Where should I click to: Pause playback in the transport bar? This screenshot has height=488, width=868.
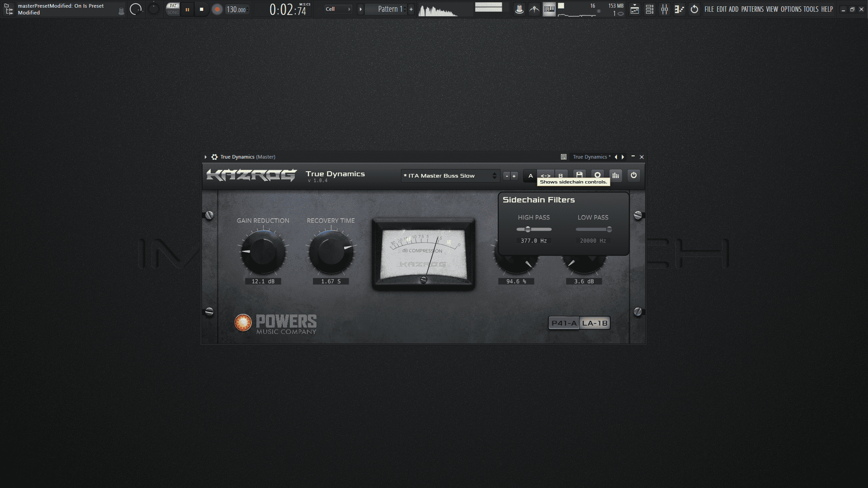point(187,9)
